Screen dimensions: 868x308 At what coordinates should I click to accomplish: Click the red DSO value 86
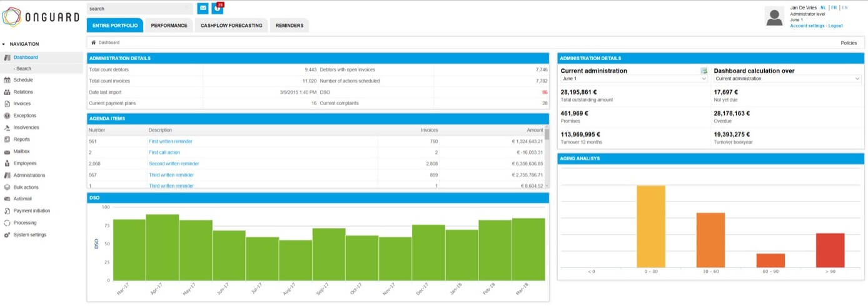point(545,92)
